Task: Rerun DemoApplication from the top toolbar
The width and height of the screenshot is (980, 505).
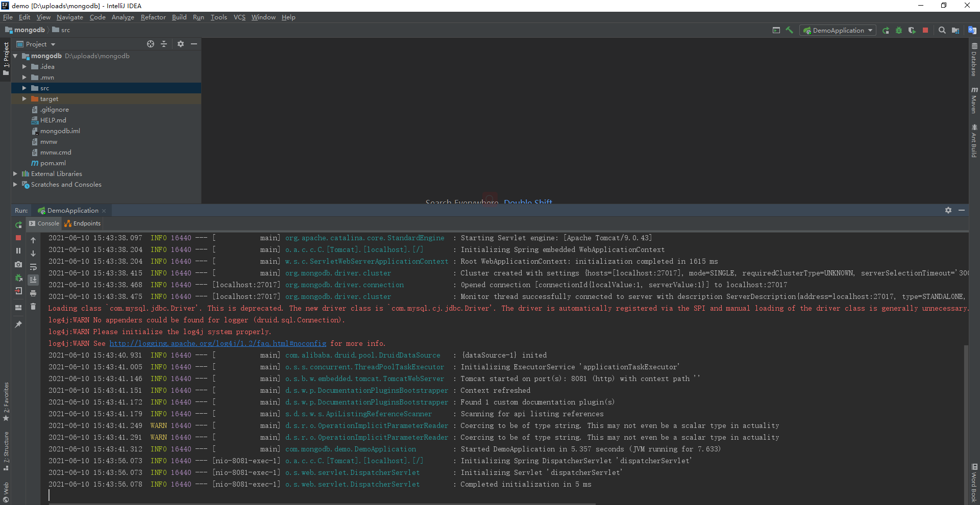Action: 886,30
